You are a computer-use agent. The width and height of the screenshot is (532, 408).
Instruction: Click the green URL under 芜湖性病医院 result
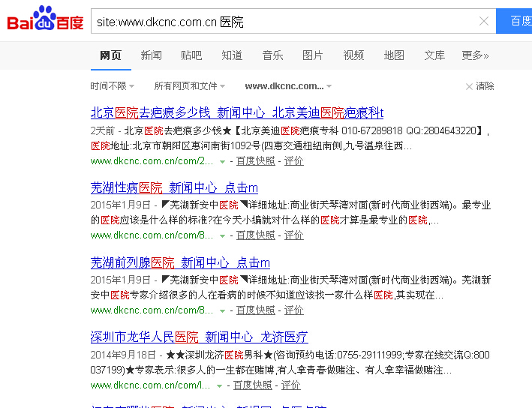(152, 235)
